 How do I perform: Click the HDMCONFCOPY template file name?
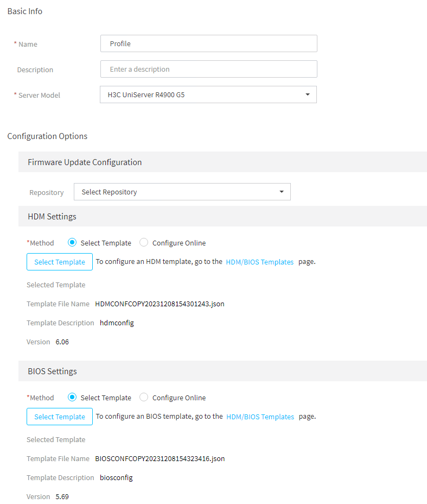click(x=160, y=304)
